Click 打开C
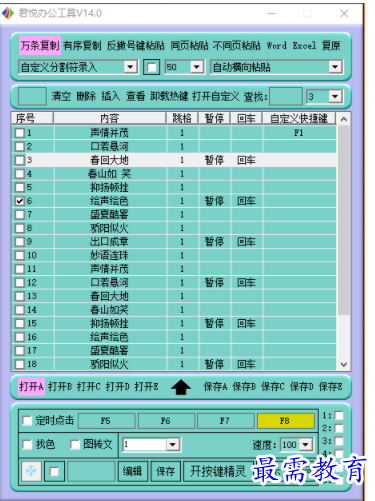Image resolution: width=375 pixels, height=501 pixels. (89, 387)
